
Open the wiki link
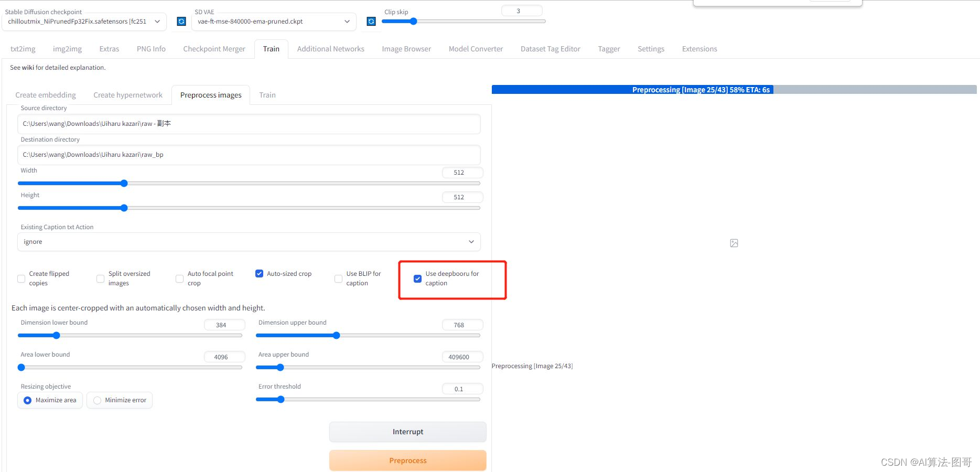point(27,68)
